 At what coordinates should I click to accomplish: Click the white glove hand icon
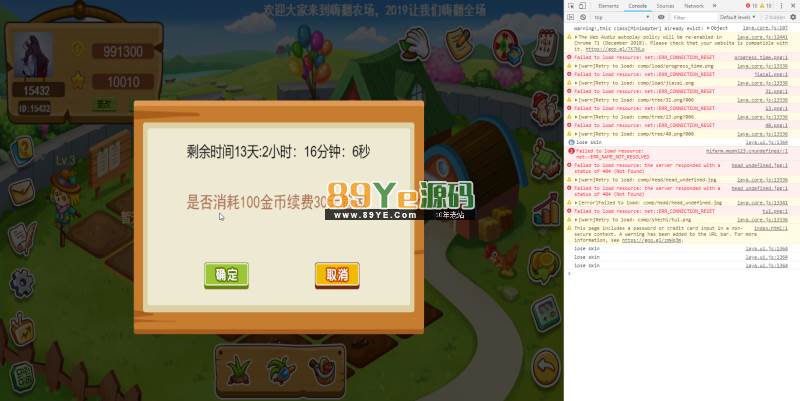click(x=416, y=43)
